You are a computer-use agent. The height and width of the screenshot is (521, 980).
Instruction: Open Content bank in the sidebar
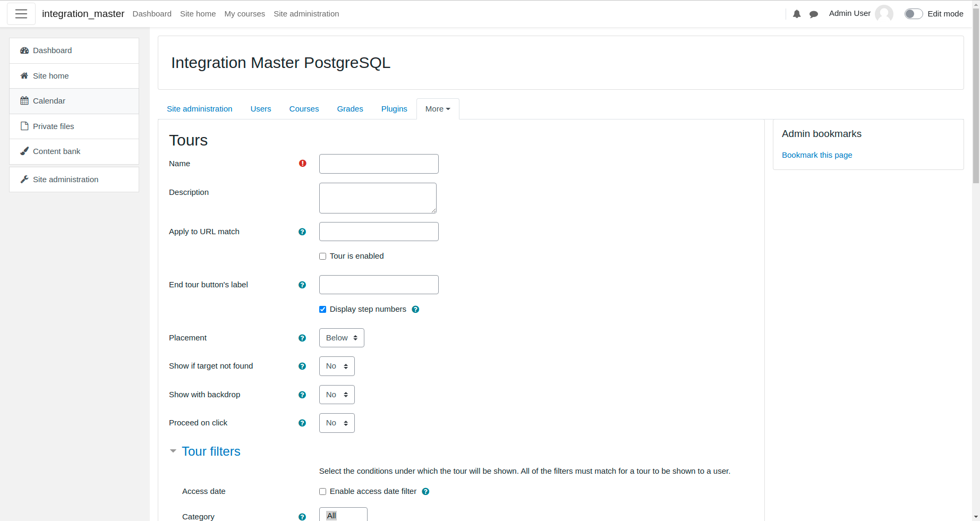tap(74, 151)
